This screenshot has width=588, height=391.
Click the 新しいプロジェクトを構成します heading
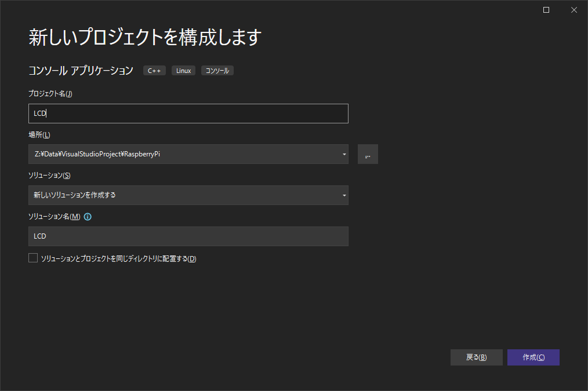[x=145, y=37]
